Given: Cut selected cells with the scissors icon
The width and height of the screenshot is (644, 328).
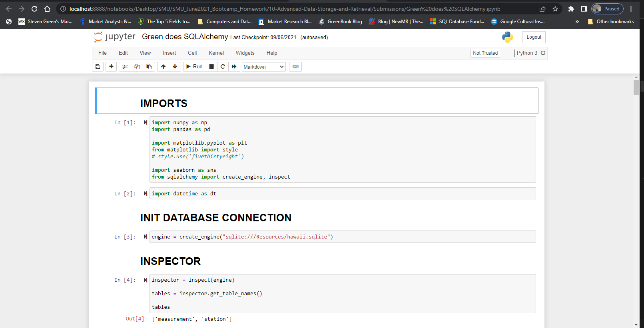Looking at the screenshot, I should pos(125,67).
